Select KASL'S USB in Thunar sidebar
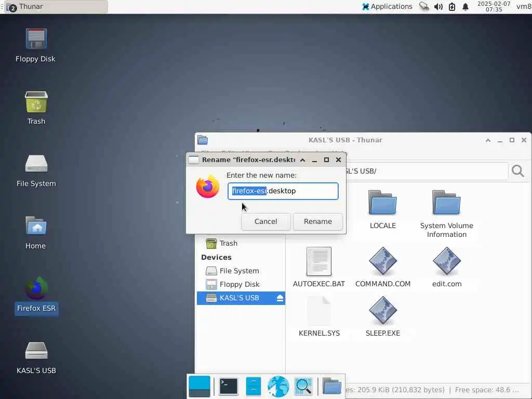Screen dimensions: 532x399 [241, 298]
